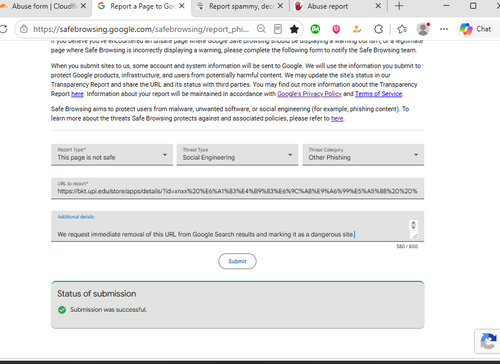The image size is (500, 364).
Task: Open the Transparency Report here link
Action: pyautogui.click(x=77, y=94)
